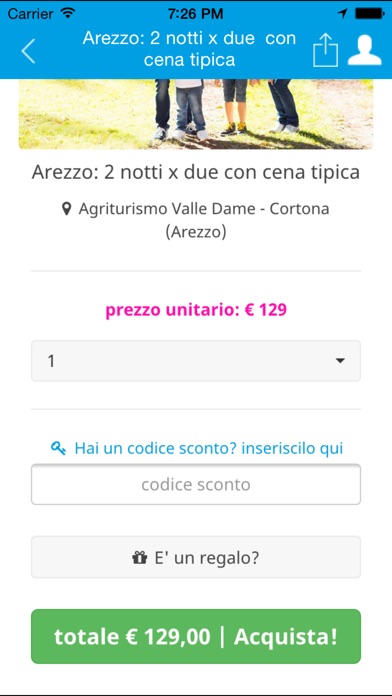The height and width of the screenshot is (696, 392).
Task: Tap the Agriturismo Valle Dame - Cortona location text
Action: point(204,220)
